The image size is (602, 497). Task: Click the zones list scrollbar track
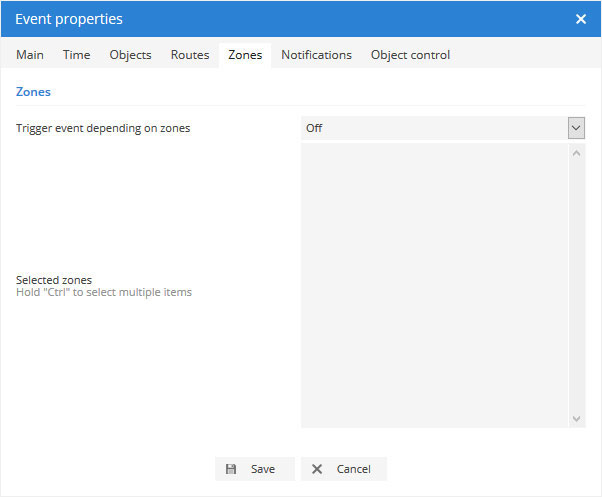click(577, 285)
